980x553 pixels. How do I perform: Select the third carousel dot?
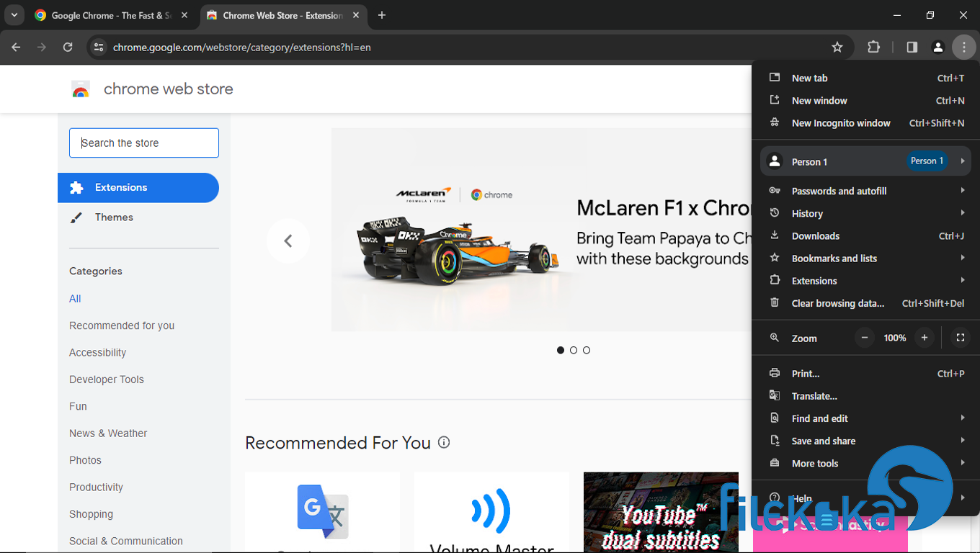[x=587, y=350]
